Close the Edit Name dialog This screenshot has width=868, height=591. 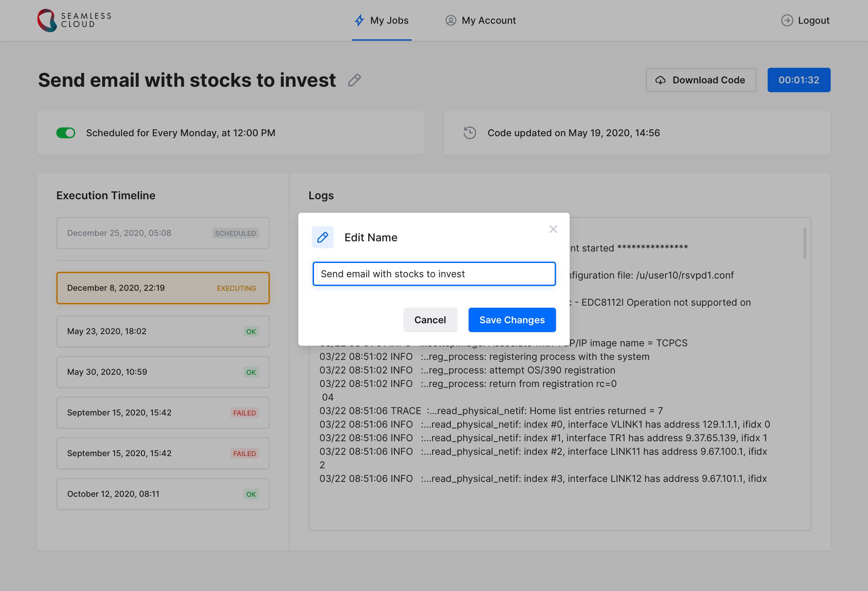tap(553, 229)
